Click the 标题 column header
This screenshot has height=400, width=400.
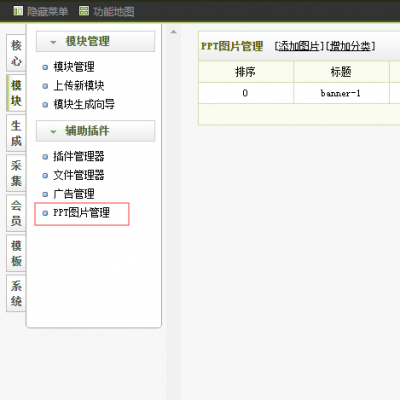(341, 72)
